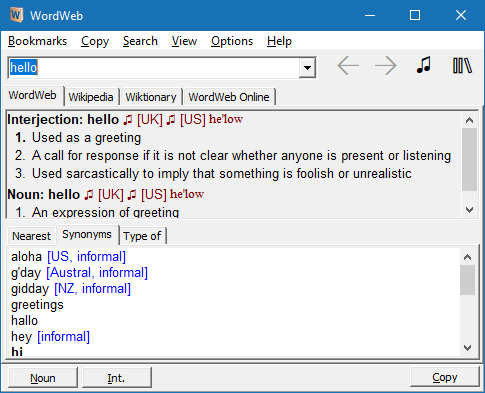485x393 pixels.
Task: Select the Type of tab
Action: pos(142,236)
